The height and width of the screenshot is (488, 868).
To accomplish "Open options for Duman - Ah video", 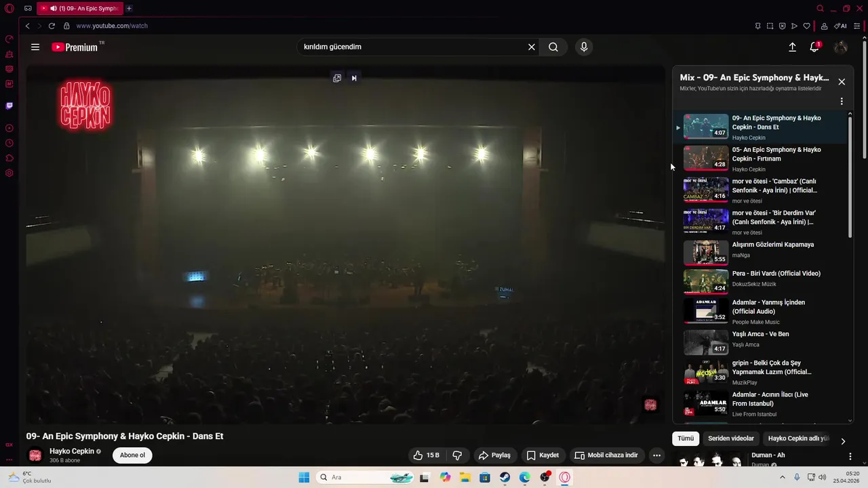I will click(850, 456).
